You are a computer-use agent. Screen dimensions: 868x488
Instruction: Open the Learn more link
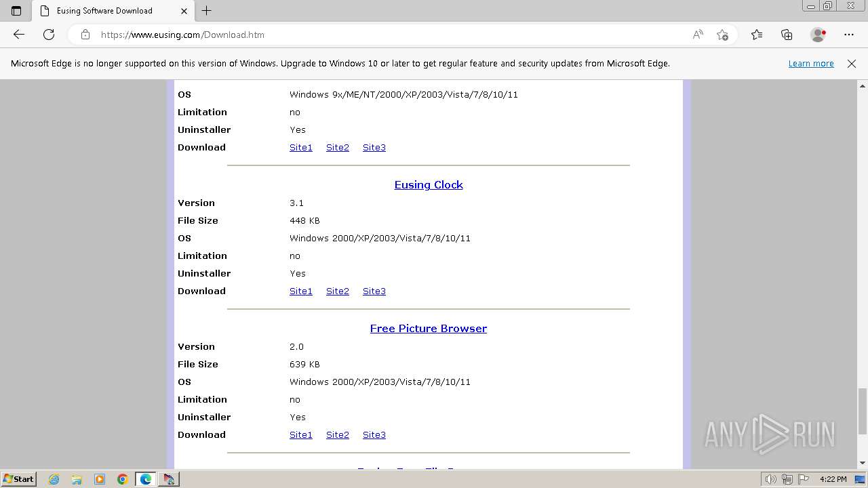coord(811,64)
